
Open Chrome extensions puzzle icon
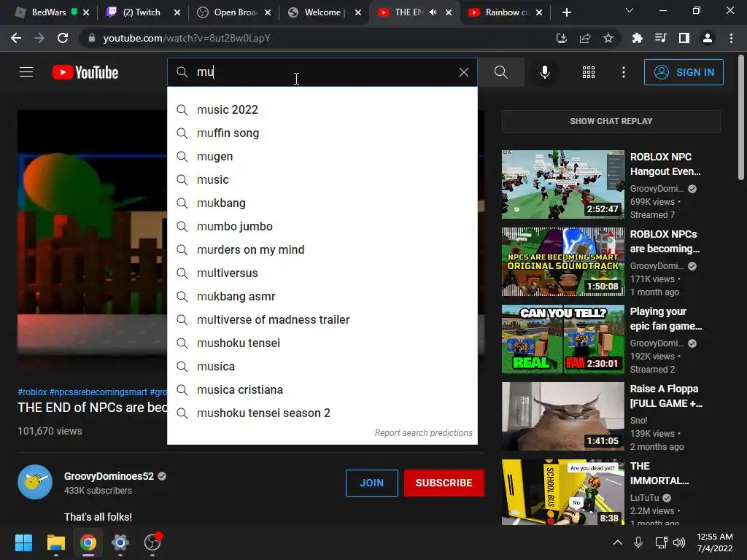[x=637, y=38]
